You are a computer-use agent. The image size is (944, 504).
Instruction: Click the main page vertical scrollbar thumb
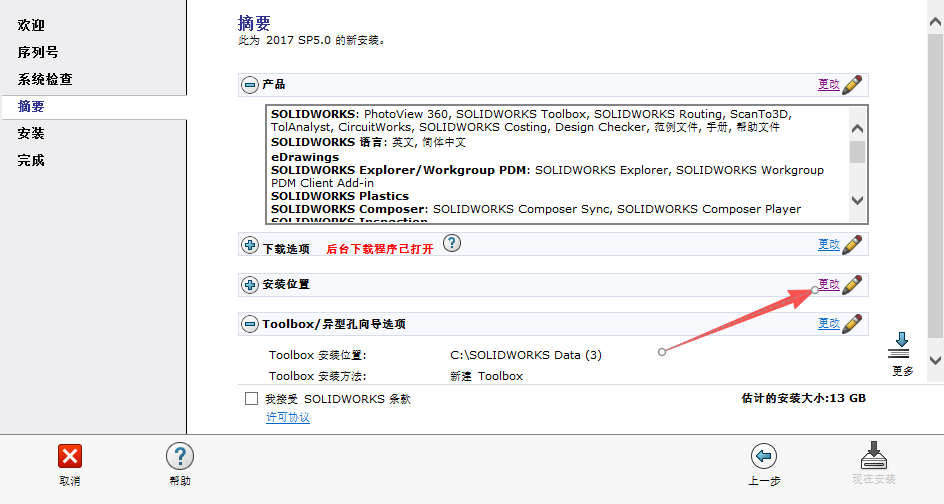tap(936, 185)
